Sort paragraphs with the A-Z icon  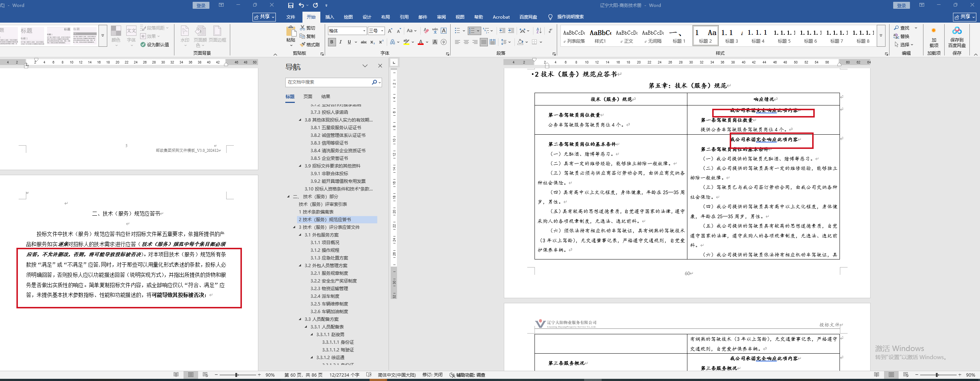pos(539,31)
